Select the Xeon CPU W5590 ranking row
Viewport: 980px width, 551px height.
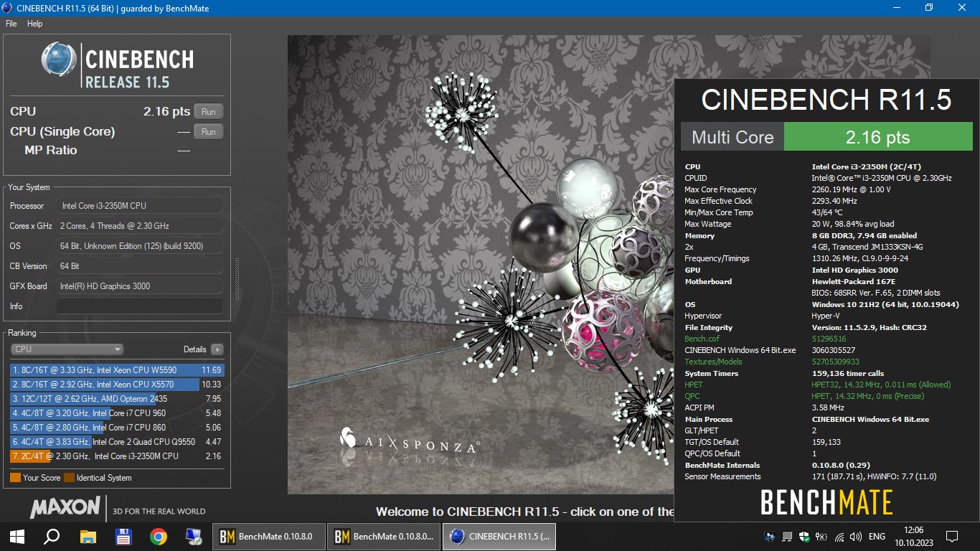(x=117, y=370)
